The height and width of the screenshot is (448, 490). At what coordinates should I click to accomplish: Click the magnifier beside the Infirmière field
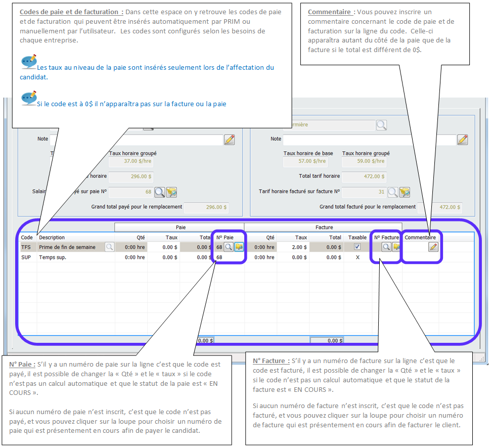coord(381,125)
